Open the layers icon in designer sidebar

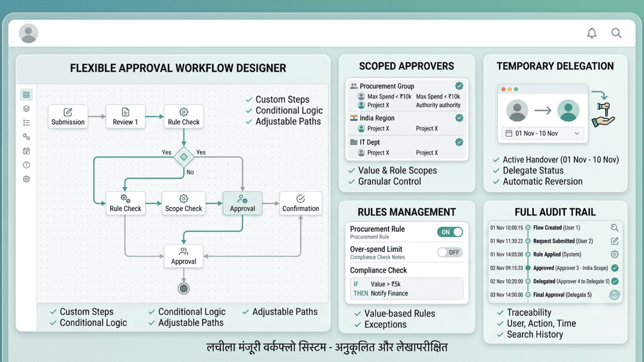pyautogui.click(x=27, y=109)
